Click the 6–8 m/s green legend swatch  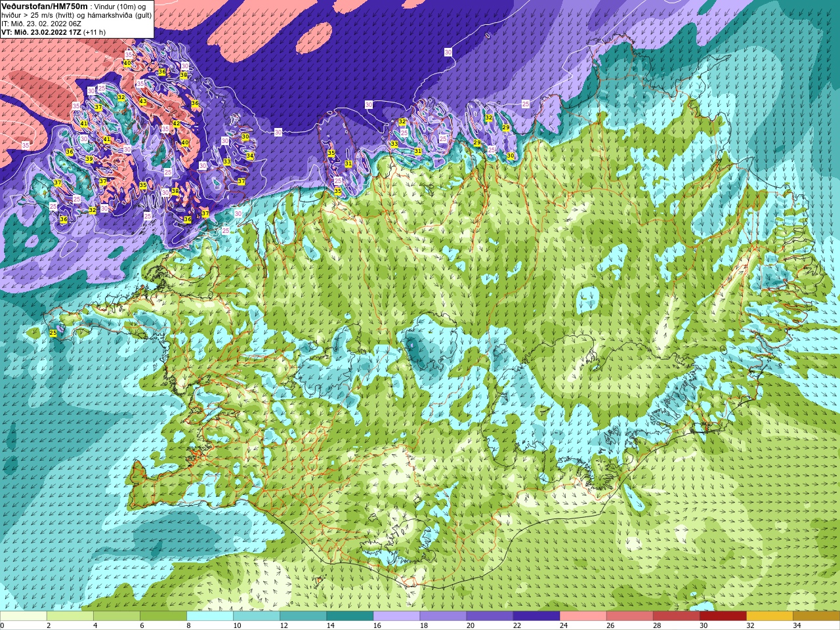click(x=163, y=616)
